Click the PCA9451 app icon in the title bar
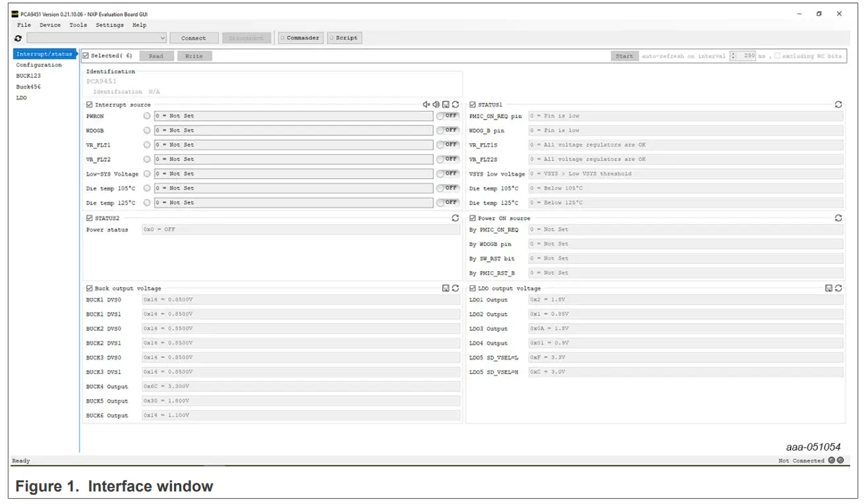This screenshot has height=504, width=868. coord(16,14)
